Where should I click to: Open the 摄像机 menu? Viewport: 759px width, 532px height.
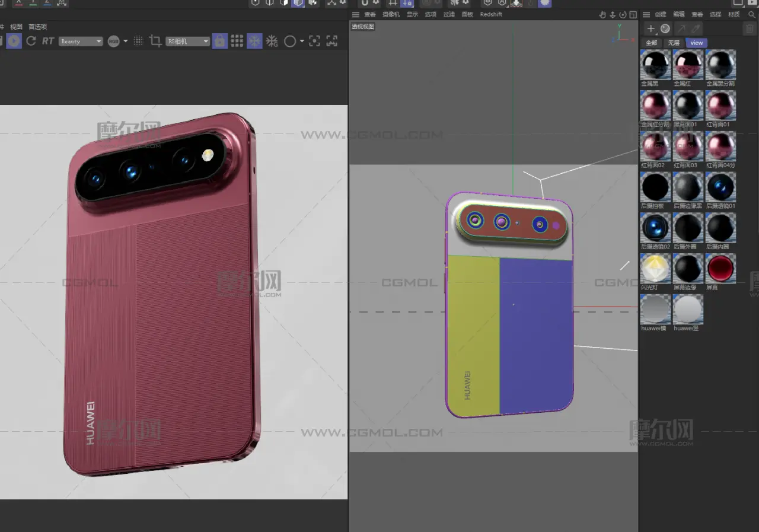tap(391, 14)
